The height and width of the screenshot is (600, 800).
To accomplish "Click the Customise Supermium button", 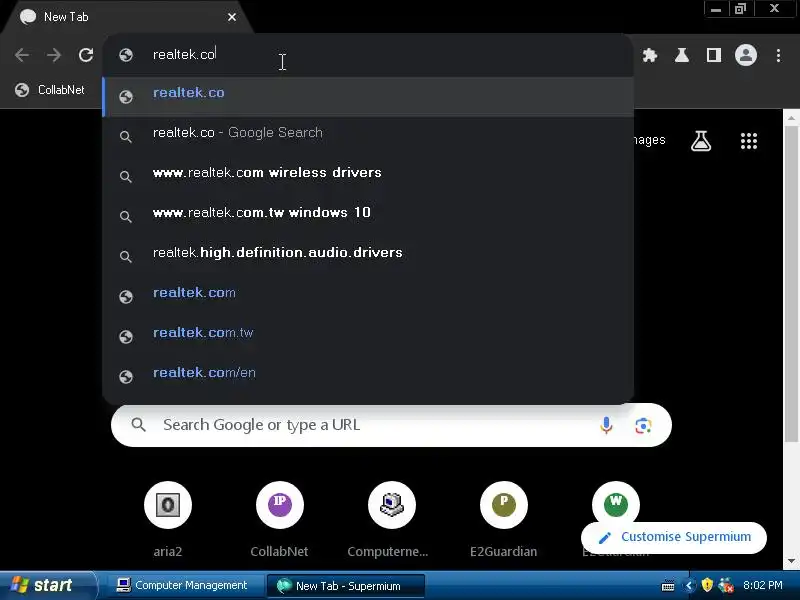I will (x=673, y=537).
